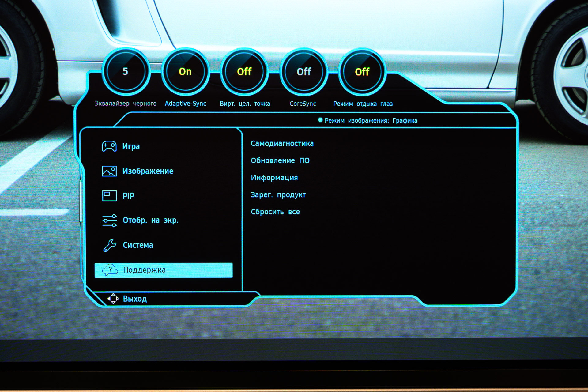Toggle the Режим отдыха глаз Off dial
Screen dimensions: 588x392
[x=362, y=72]
